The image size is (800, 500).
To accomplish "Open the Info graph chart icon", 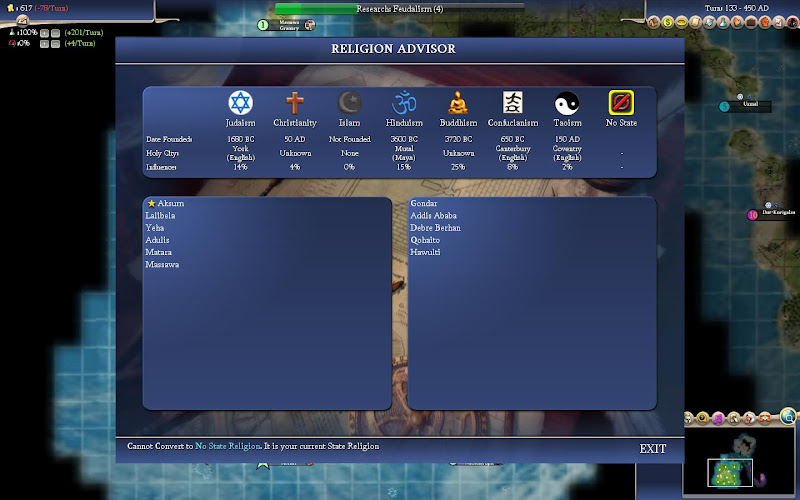I will point(779,22).
